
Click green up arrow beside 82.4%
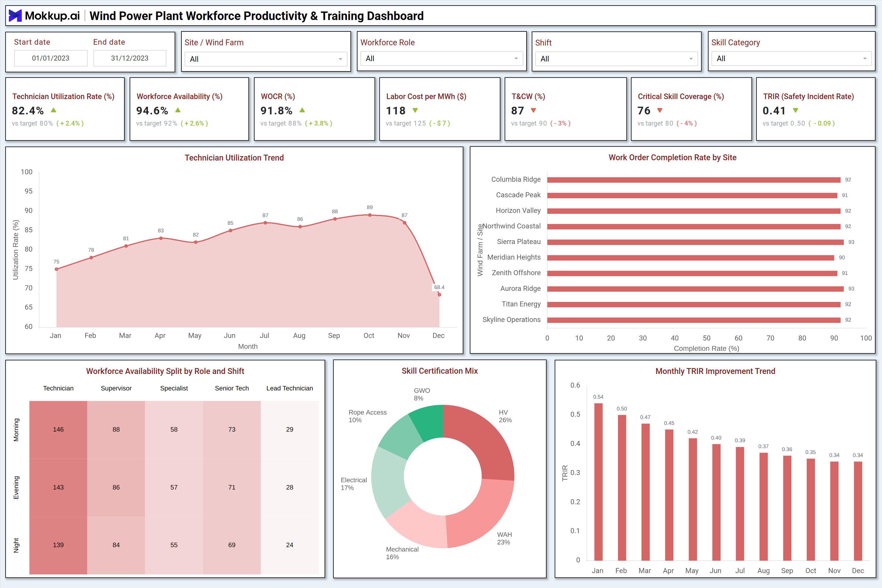[54, 110]
